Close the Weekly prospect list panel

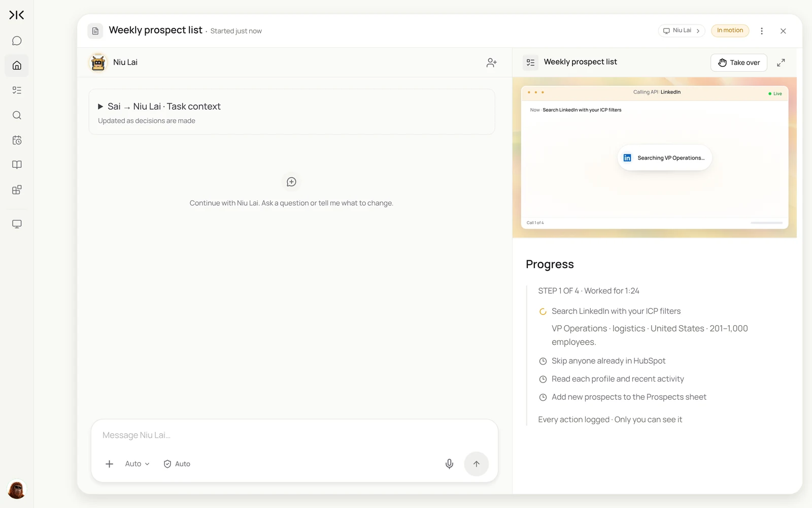click(x=783, y=31)
